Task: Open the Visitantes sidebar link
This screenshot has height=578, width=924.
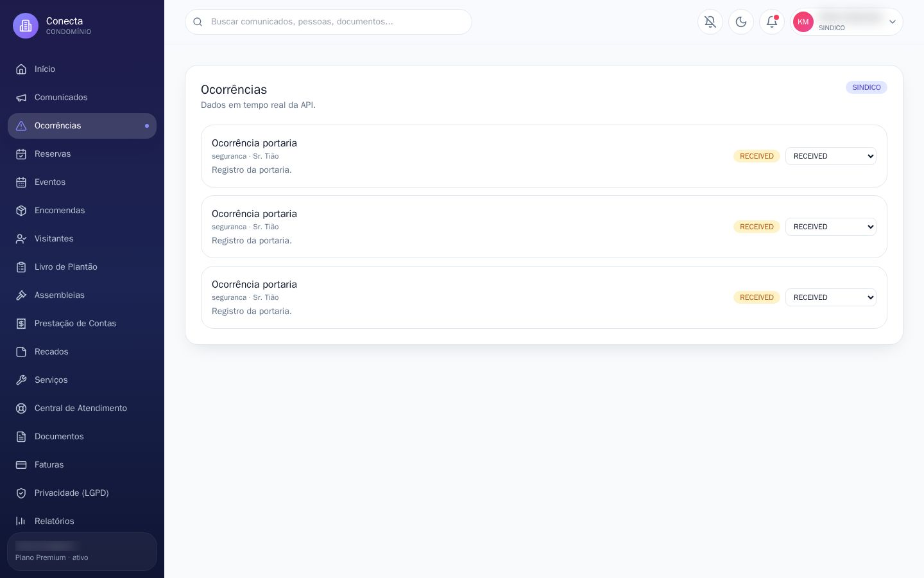Action: tap(82, 239)
